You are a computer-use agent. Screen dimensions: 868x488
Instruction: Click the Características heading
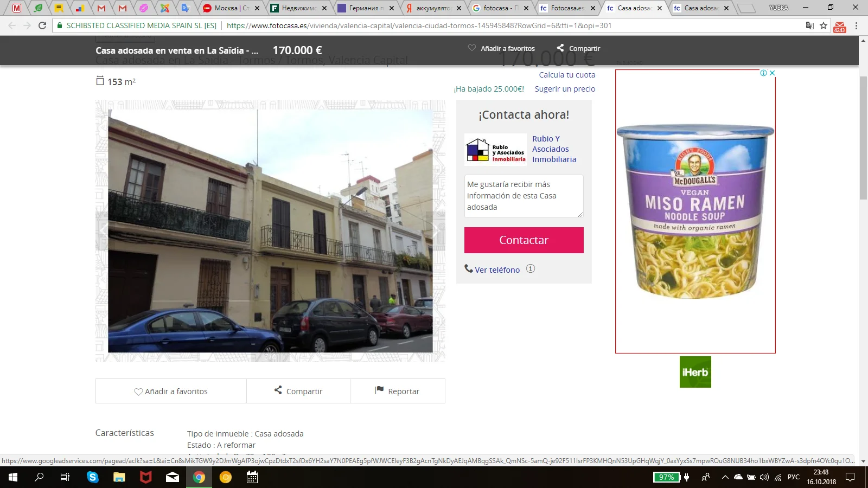tap(125, 433)
